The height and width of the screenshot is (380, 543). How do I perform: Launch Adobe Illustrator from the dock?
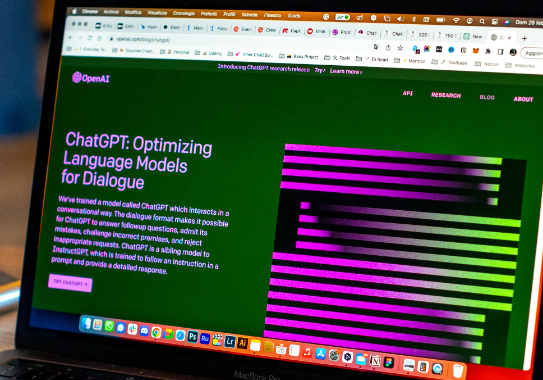(242, 343)
